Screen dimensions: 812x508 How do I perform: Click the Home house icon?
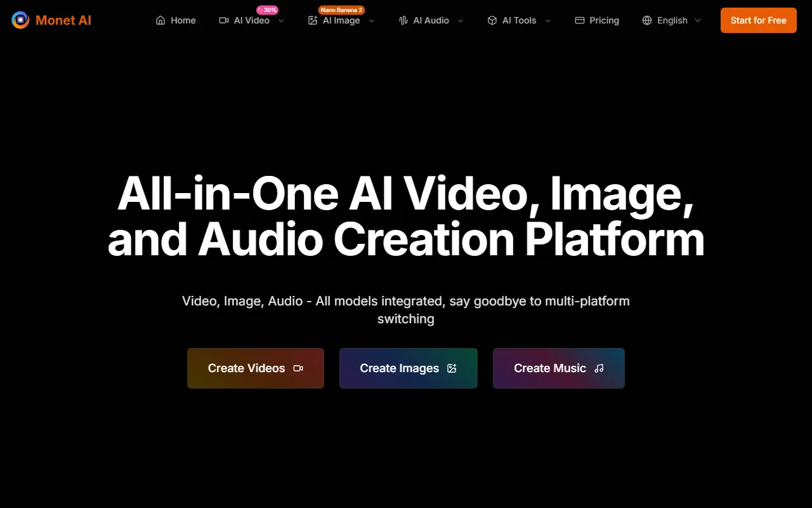point(160,20)
